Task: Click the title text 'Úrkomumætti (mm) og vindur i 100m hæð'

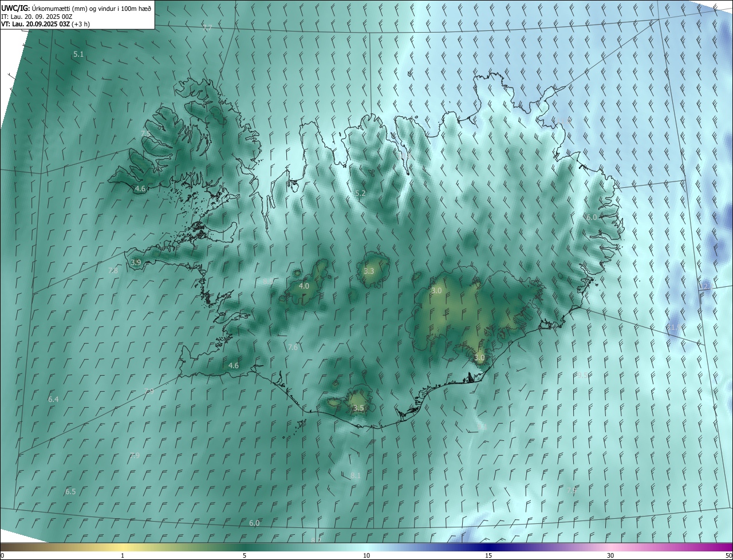Action: (x=92, y=8)
